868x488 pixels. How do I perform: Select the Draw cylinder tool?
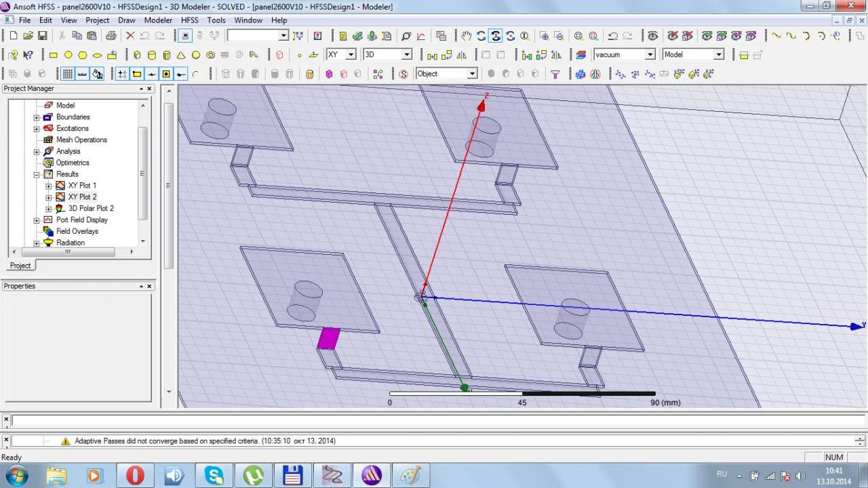(151, 55)
